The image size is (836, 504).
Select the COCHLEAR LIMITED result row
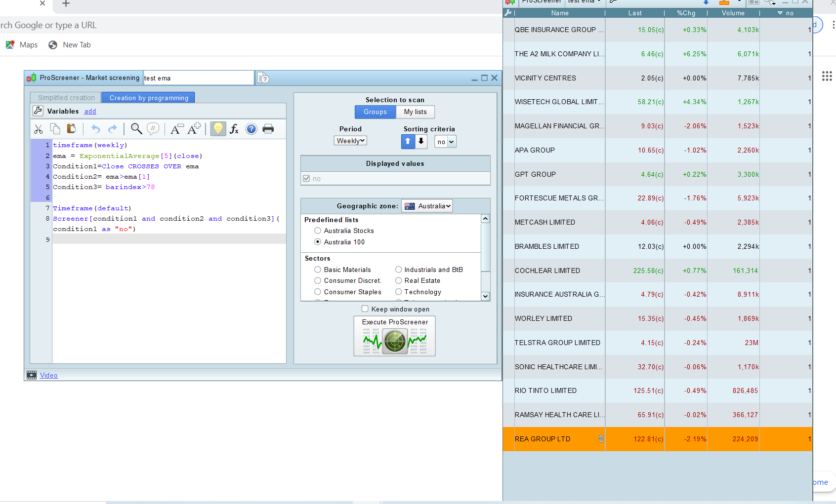tap(658, 271)
